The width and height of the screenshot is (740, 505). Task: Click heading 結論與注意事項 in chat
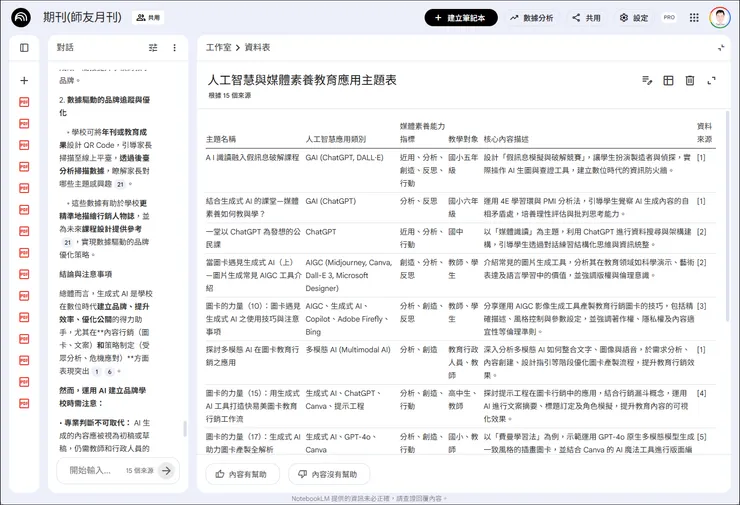pyautogui.click(x=85, y=274)
